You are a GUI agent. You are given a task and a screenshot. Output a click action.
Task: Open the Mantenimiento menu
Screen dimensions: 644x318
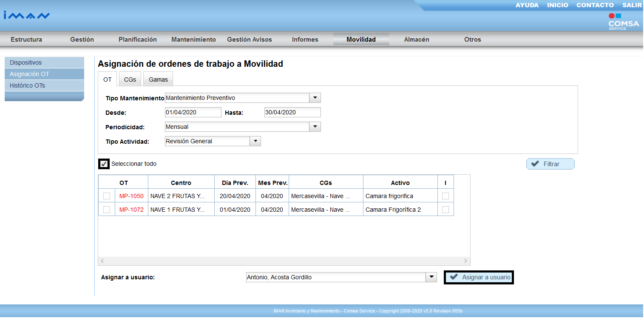pos(193,40)
